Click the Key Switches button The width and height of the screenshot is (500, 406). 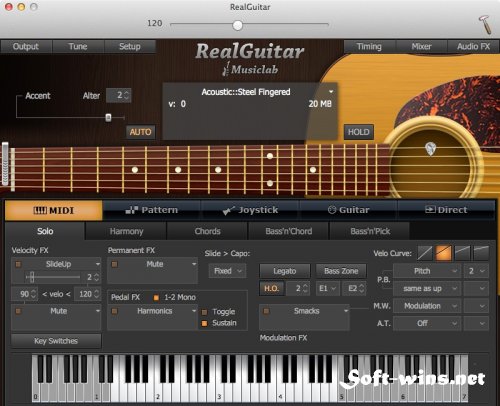tap(56, 341)
